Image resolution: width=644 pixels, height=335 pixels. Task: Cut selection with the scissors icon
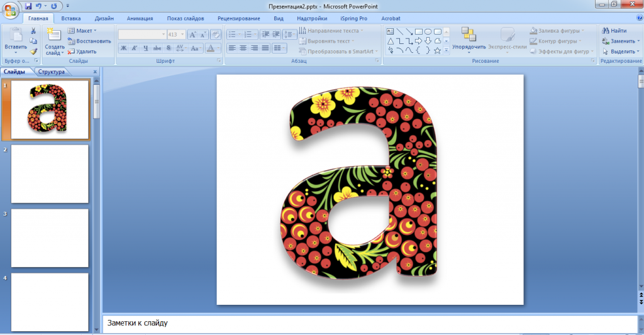coord(33,31)
